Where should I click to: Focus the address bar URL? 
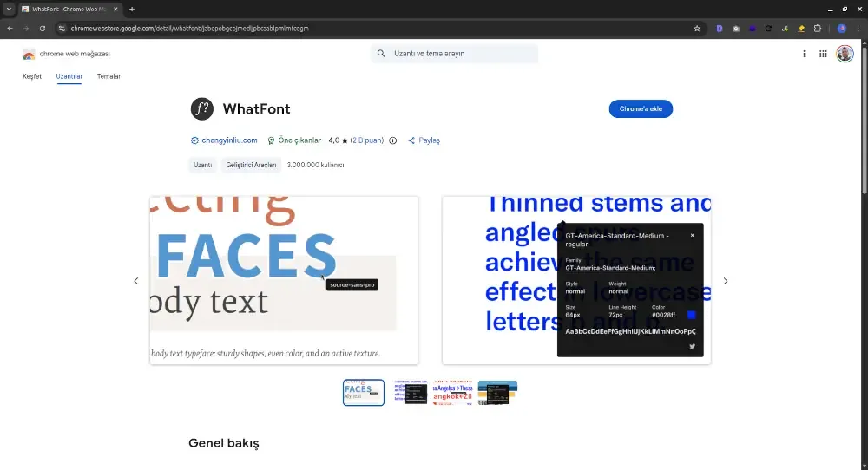[189, 29]
